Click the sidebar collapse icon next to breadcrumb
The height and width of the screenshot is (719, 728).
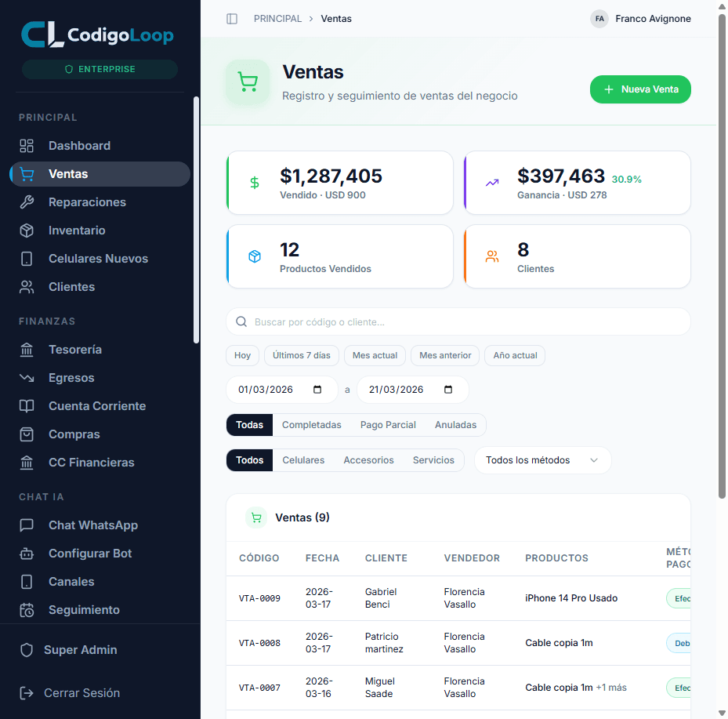(x=232, y=18)
